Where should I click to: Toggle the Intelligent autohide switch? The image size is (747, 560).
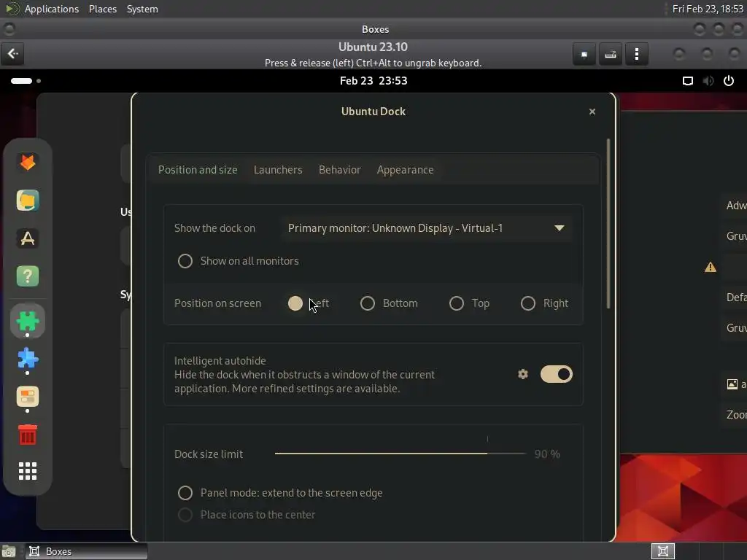pyautogui.click(x=556, y=374)
